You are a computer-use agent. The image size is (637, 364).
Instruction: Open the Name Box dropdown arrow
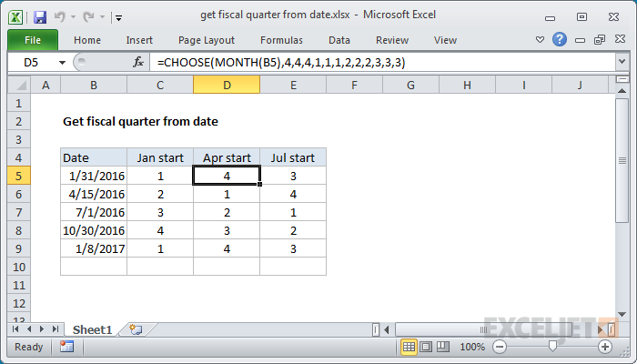pyautogui.click(x=62, y=63)
